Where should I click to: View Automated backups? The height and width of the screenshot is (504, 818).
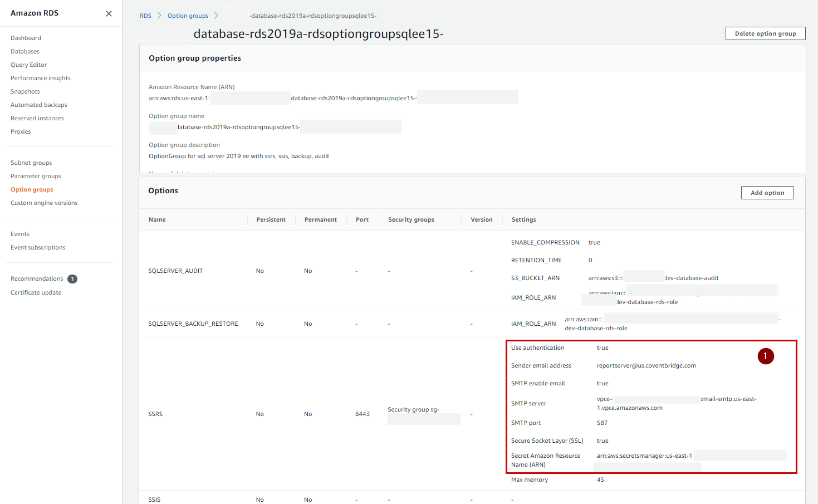point(38,104)
